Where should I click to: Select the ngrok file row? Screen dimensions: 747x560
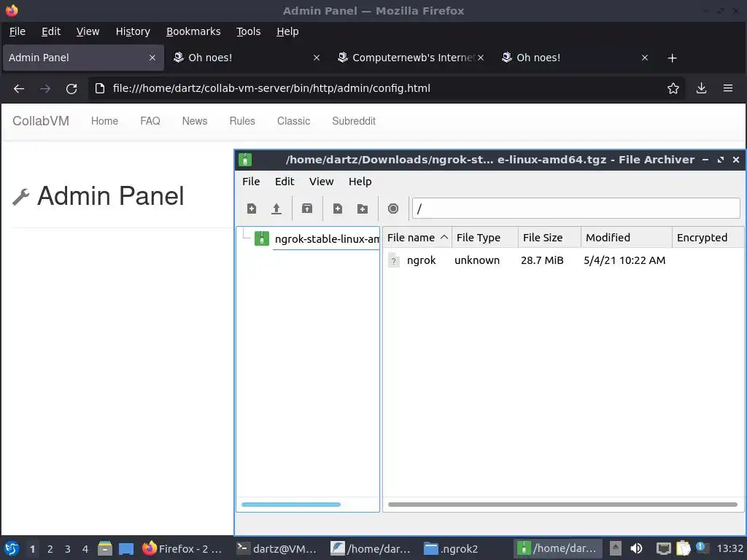564,260
